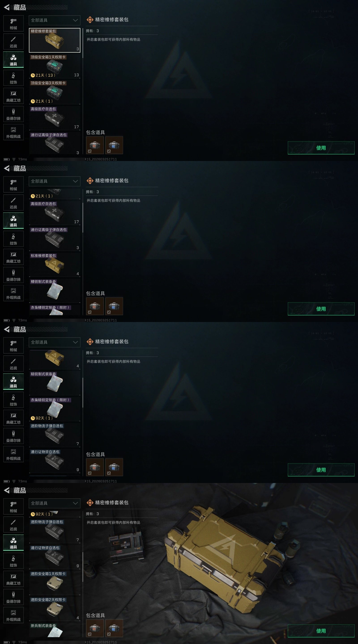358x644 pixels.
Task: Select the 顶级安全箱3天权限卡 green safe icon
Action: click(x=55, y=92)
